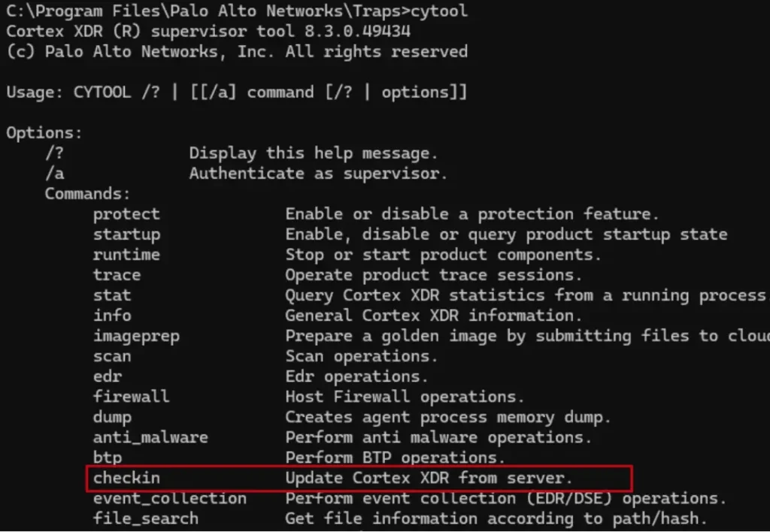Click the btp command entry
Image resolution: width=770 pixels, height=532 pixels.
[x=108, y=458]
